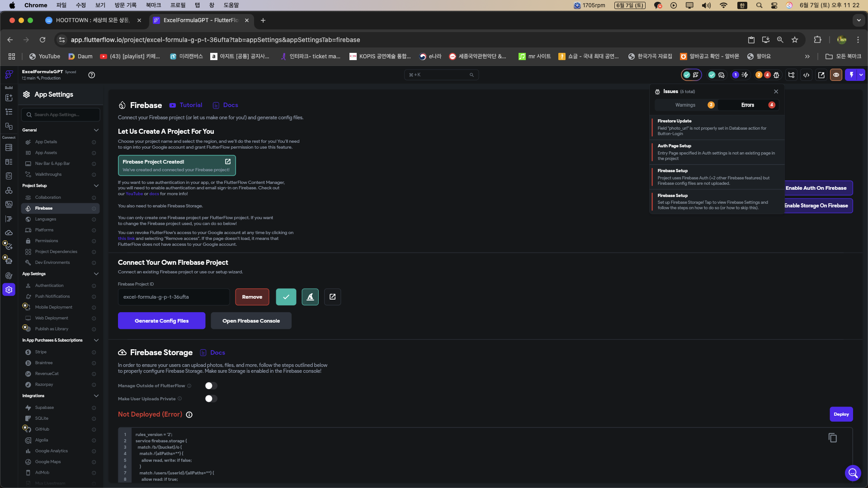The height and width of the screenshot is (488, 868).
Task: Click Open Firebase Console button
Action: point(251,321)
